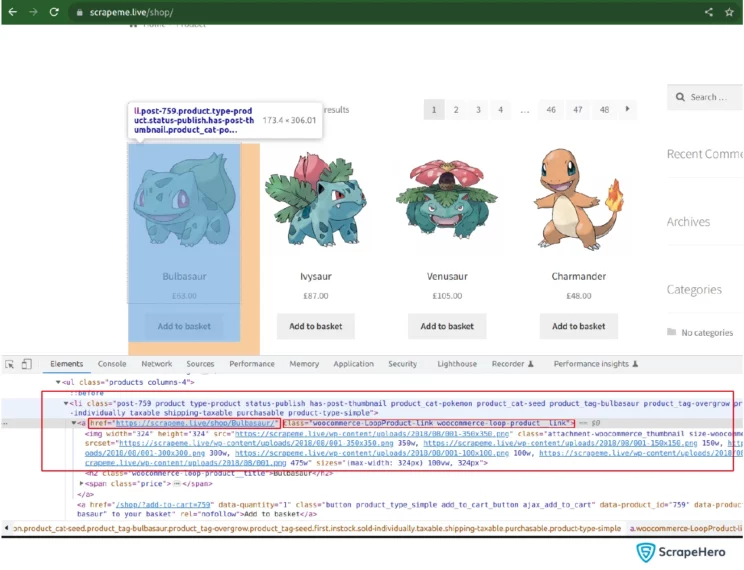
Task: Collapse the a woocommerce-LoopProduct-link node
Action: pyautogui.click(x=74, y=423)
